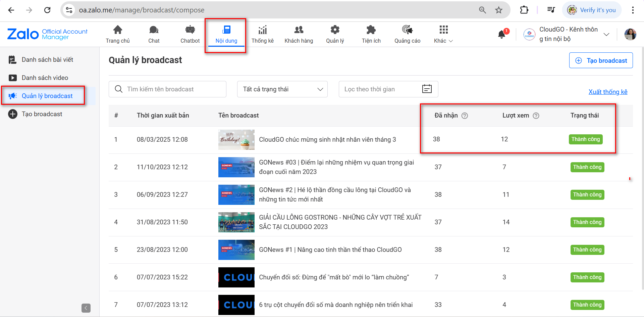
Task: Open the Xuất thống kê export link
Action: [x=608, y=92]
